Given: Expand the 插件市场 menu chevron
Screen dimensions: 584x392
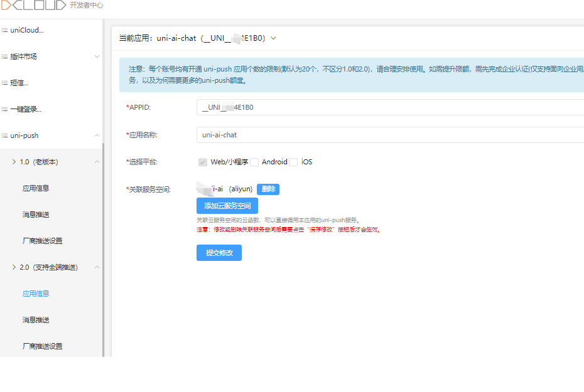Looking at the screenshot, I should click(x=97, y=56).
